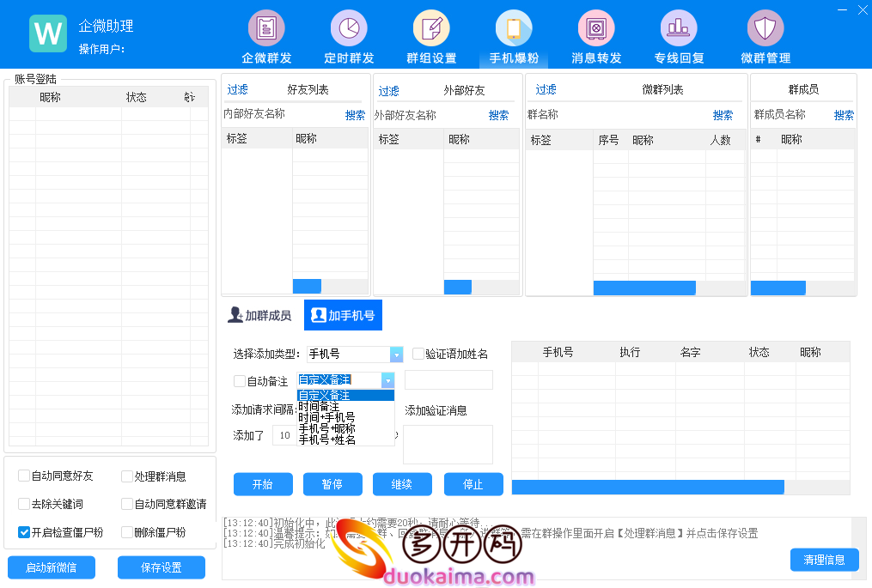
Task: Open the 群组设置 notepad icon
Action: [x=431, y=28]
